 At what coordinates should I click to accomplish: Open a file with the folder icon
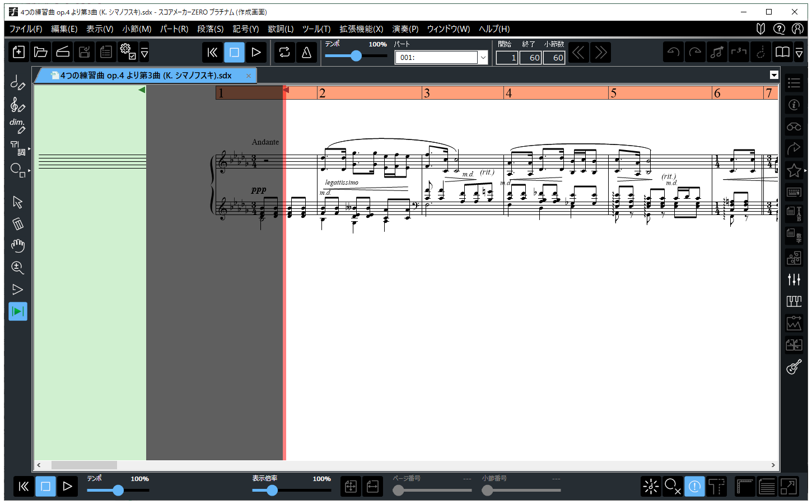coord(40,52)
